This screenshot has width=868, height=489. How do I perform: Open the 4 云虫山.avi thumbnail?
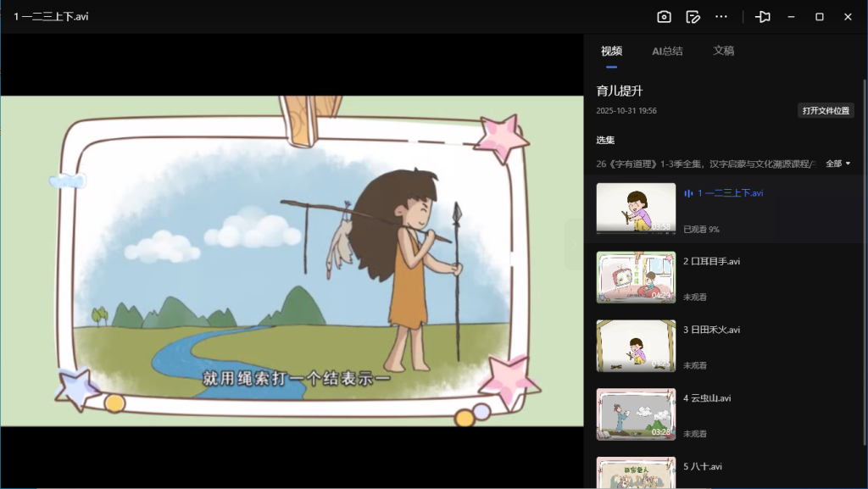(636, 414)
